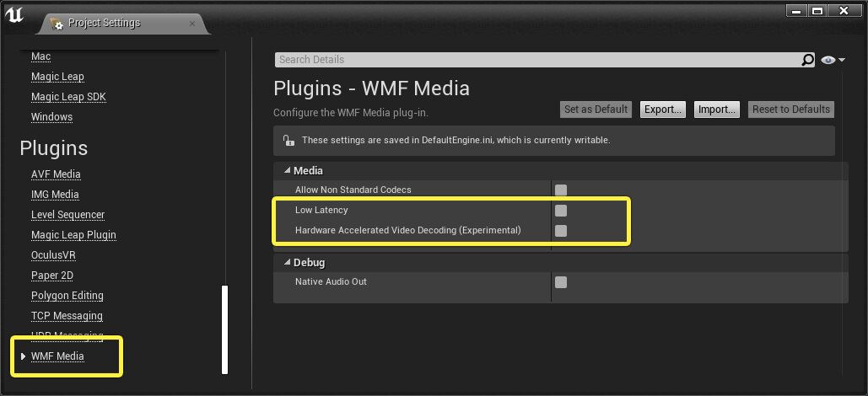Click the Project Settings tab icon

point(57,24)
